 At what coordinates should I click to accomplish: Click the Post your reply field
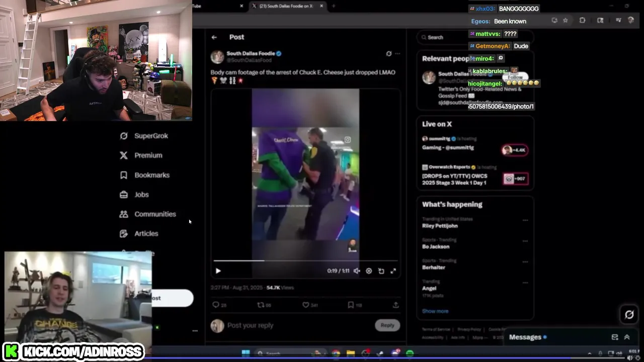(299, 325)
